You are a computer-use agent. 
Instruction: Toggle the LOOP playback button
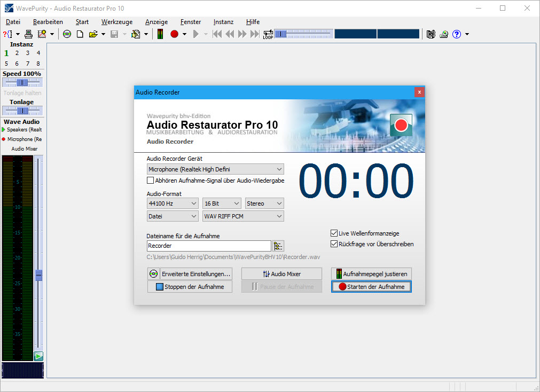coord(268,34)
